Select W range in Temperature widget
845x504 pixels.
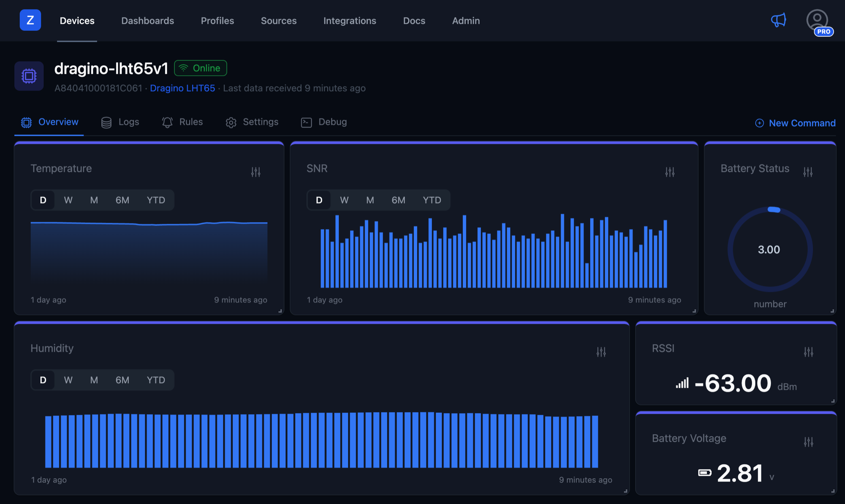click(x=68, y=200)
